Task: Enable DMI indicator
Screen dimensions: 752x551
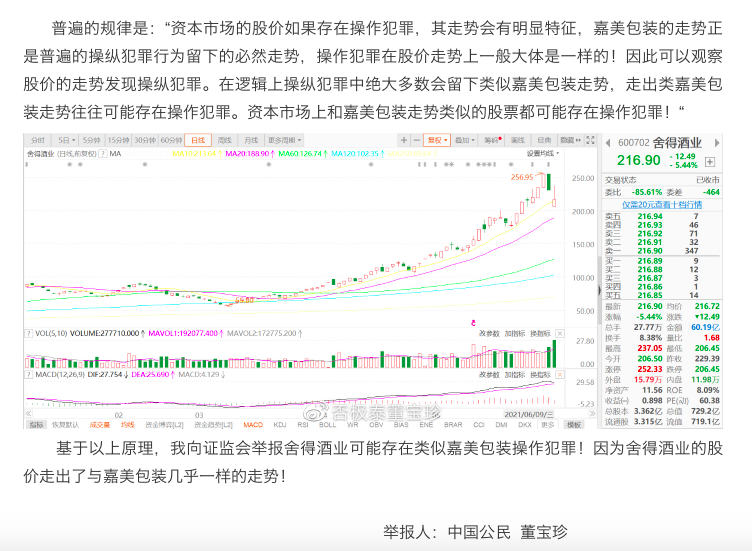Action: 501,425
